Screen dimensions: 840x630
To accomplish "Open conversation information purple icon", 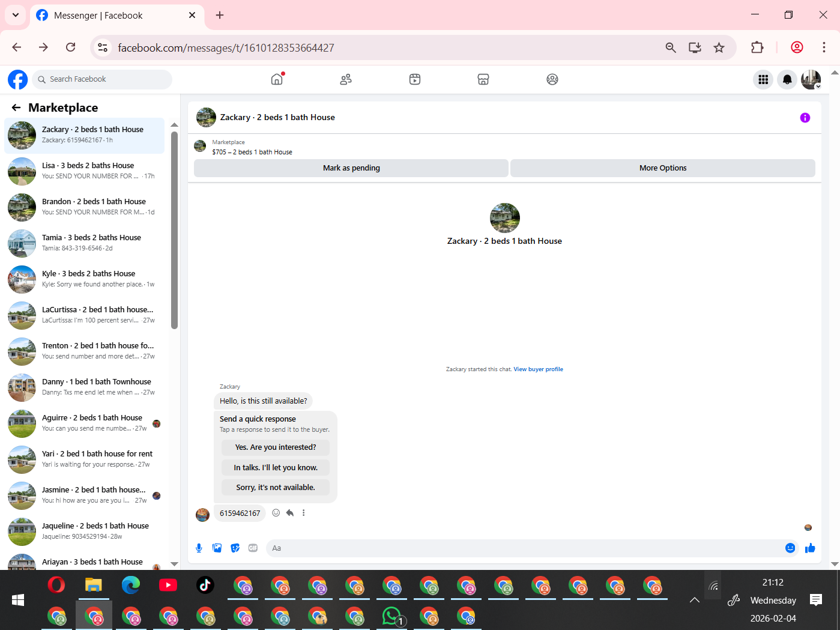I will coord(805,118).
